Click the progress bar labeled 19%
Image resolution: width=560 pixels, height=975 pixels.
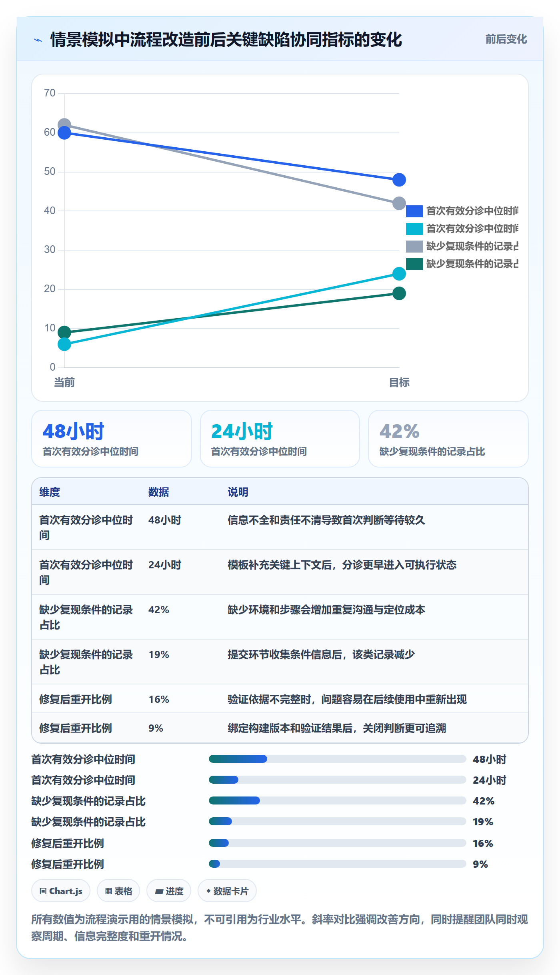337,821
